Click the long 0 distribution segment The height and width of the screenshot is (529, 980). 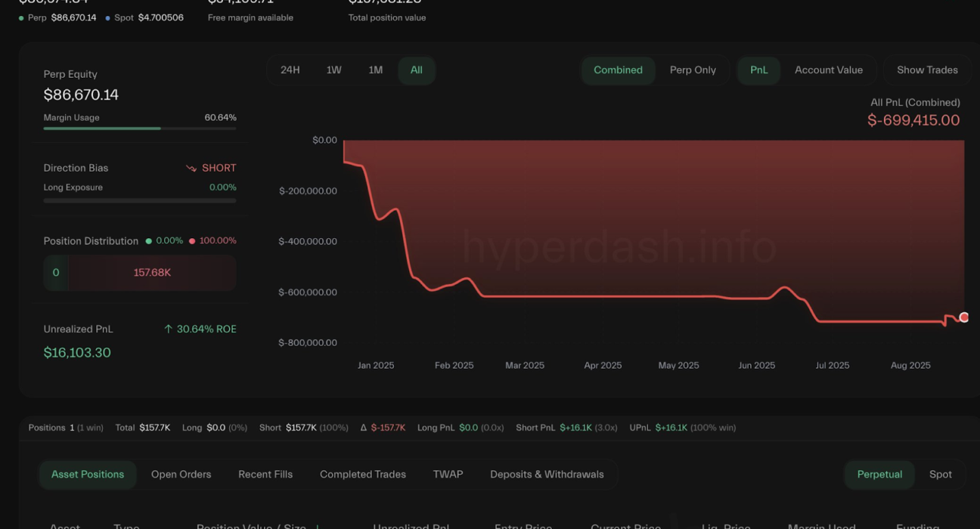(56, 273)
